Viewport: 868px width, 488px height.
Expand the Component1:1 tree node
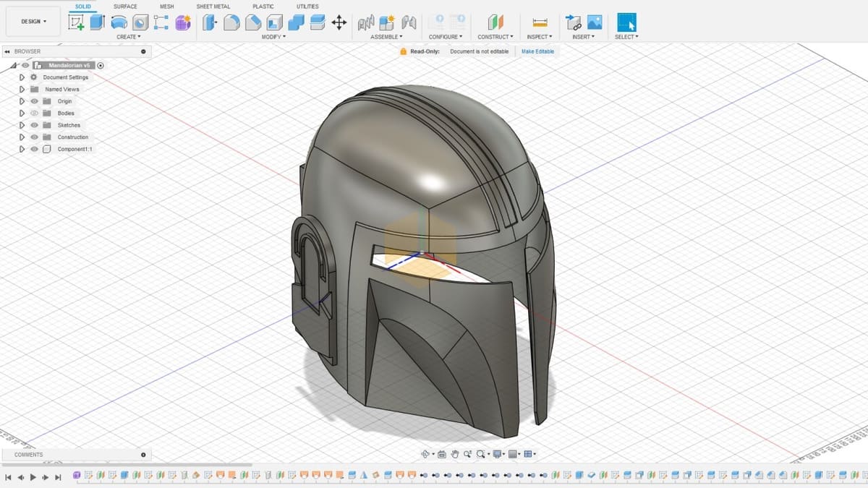coord(22,149)
